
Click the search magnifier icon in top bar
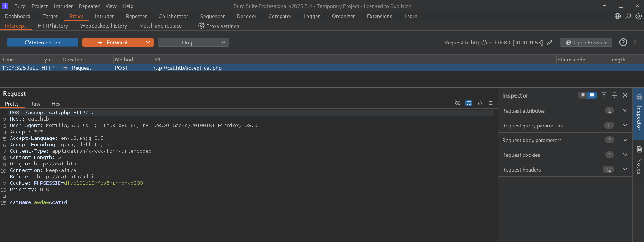click(x=628, y=16)
